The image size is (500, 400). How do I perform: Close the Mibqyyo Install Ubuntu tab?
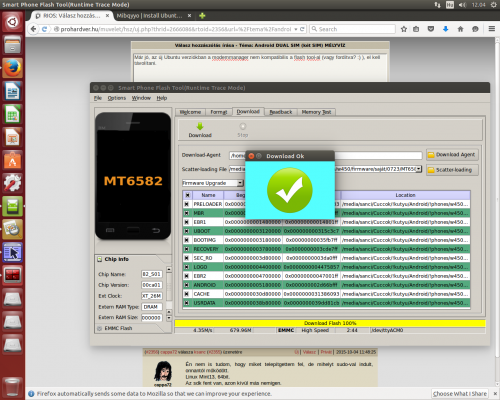pyautogui.click(x=189, y=16)
